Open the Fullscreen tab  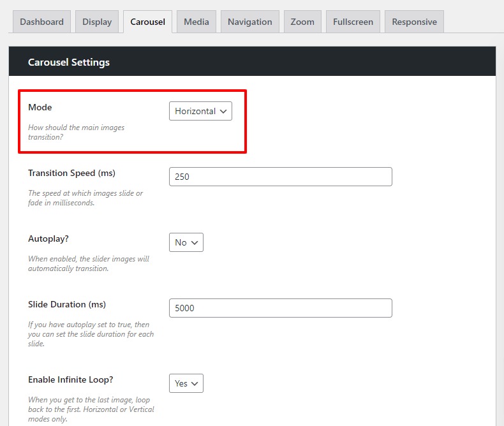tap(353, 22)
